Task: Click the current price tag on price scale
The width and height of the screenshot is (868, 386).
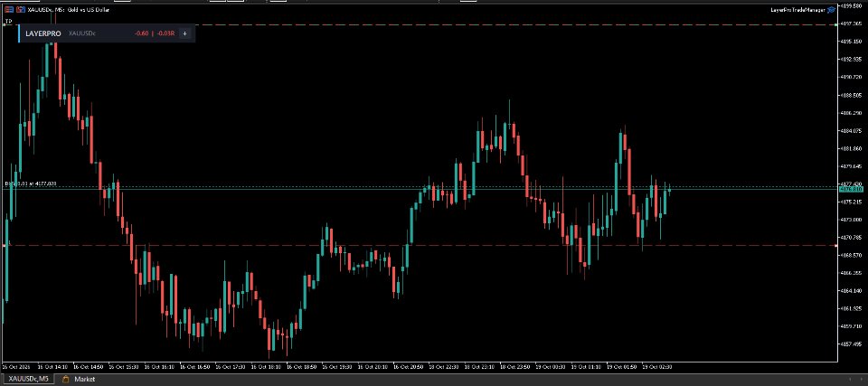Action: point(852,190)
